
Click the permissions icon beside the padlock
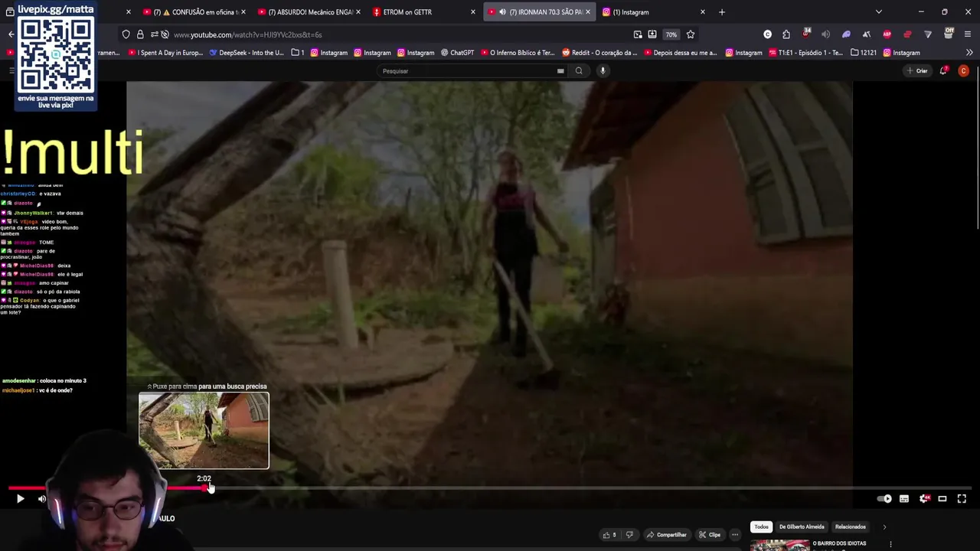coord(154,34)
